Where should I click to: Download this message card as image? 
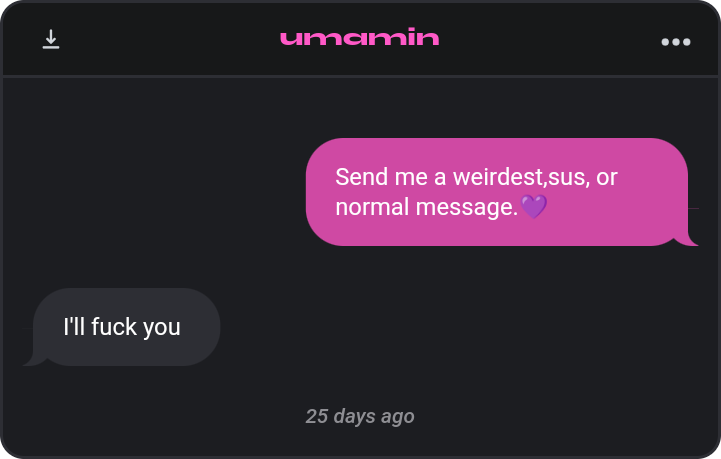51,39
